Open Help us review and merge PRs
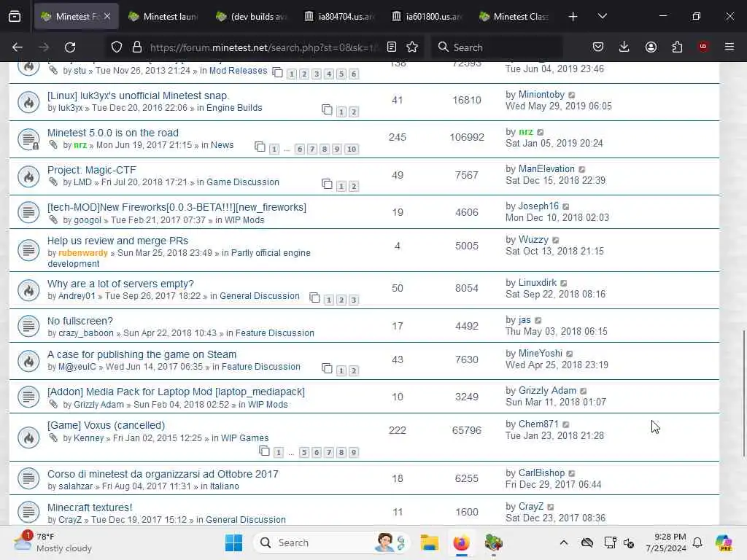The height and width of the screenshot is (560, 747). (117, 241)
